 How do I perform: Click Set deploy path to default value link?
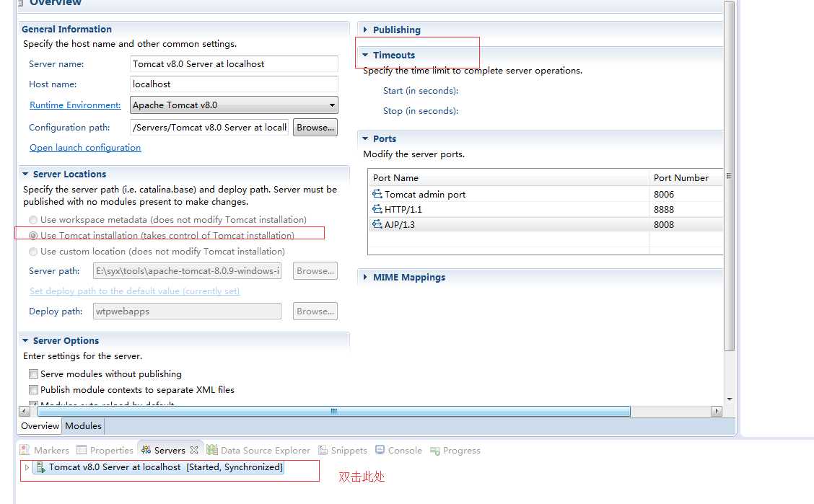(134, 291)
